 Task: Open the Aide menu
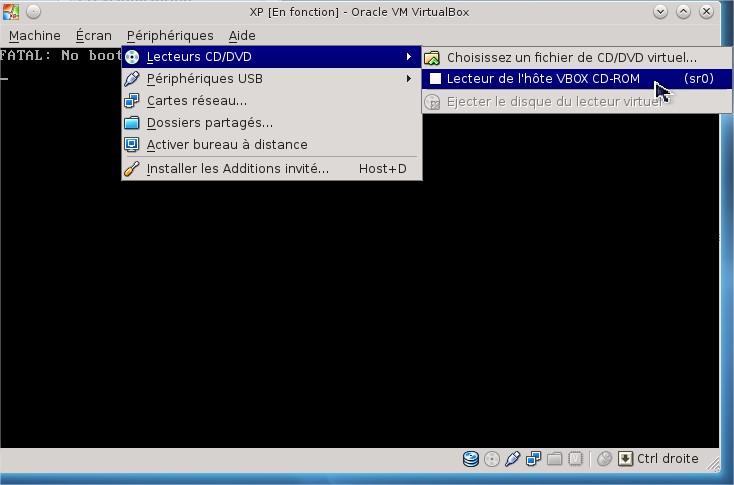pyautogui.click(x=242, y=36)
